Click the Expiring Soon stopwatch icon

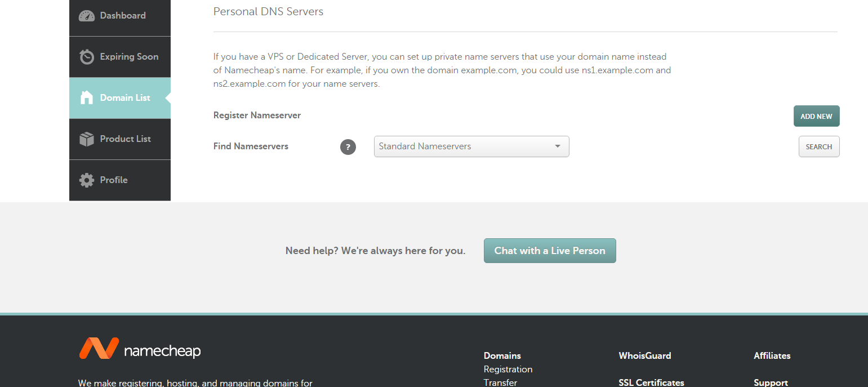coord(87,57)
